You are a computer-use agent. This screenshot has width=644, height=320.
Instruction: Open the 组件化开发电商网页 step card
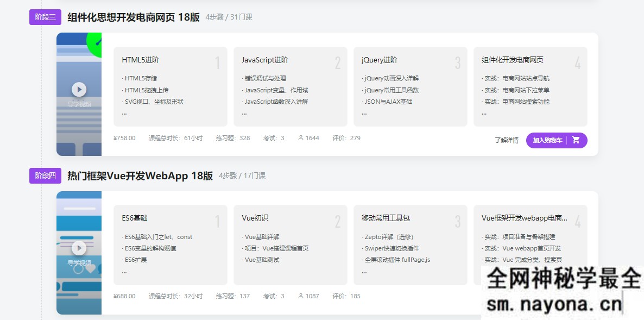(x=530, y=87)
